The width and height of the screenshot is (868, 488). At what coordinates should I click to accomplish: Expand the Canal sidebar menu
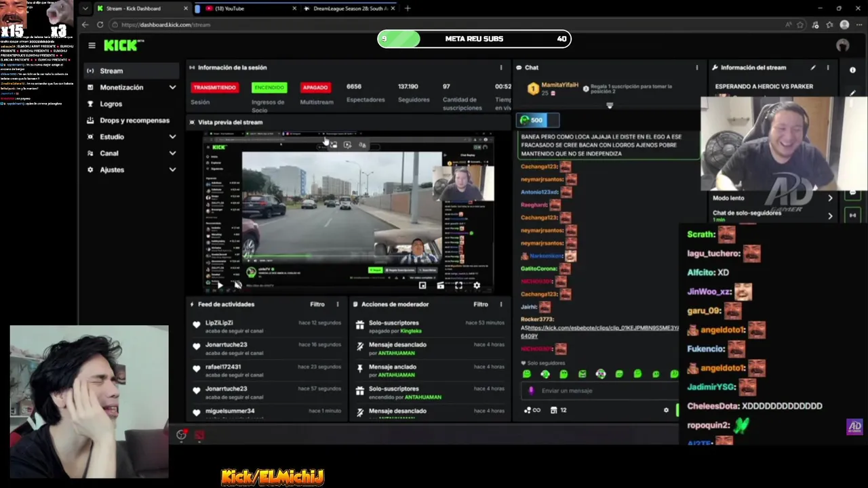tap(132, 153)
